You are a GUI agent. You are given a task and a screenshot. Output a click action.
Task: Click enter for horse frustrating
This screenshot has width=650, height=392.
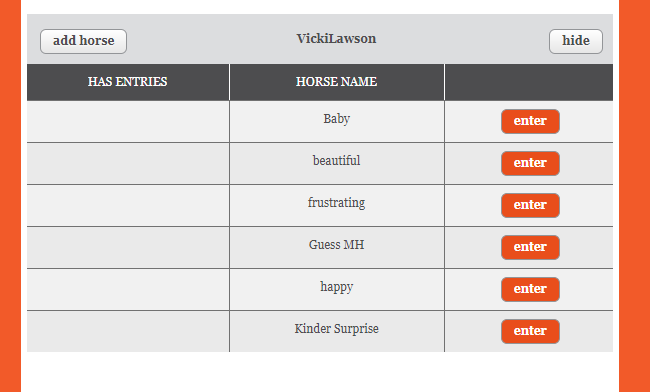[530, 205]
